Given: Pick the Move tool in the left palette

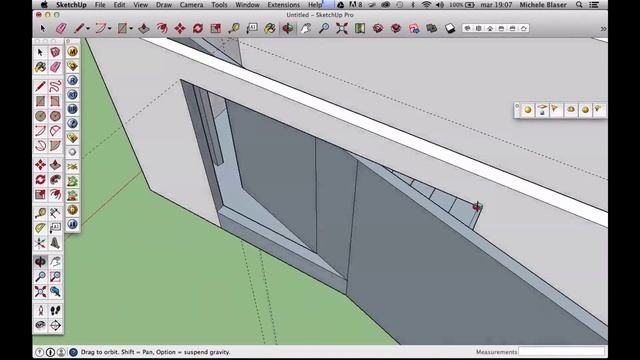Looking at the screenshot, I should click(40, 165).
